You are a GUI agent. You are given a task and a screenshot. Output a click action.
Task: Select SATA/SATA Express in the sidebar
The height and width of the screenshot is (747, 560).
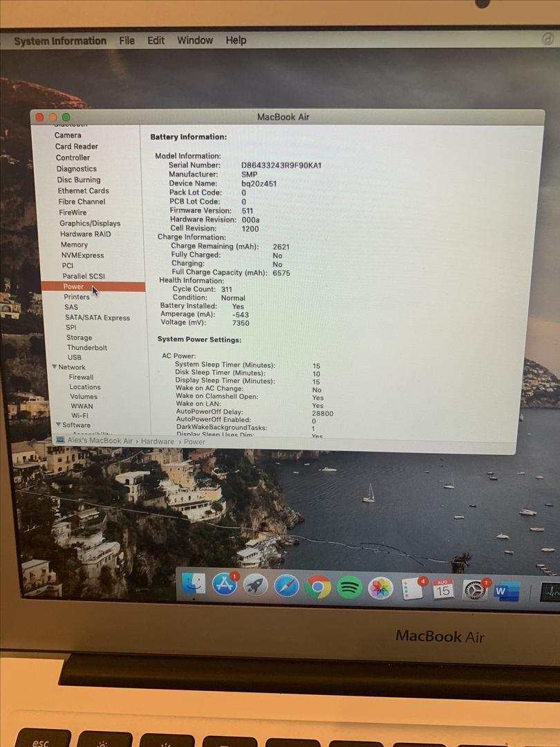tap(97, 317)
